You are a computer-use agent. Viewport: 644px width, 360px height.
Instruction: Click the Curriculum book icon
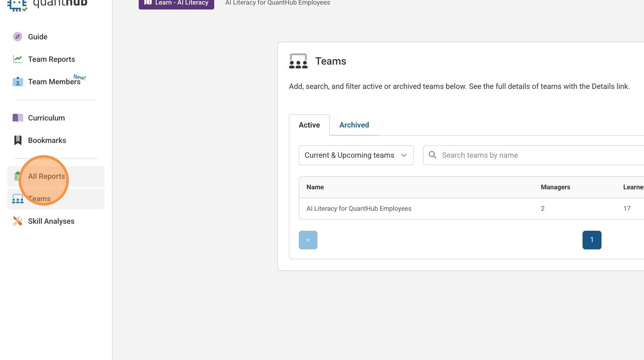click(18, 118)
